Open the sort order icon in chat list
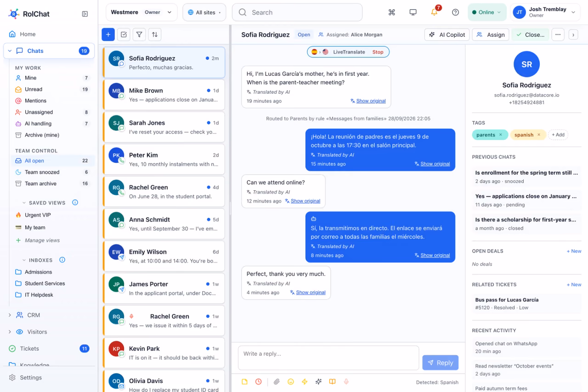 click(x=155, y=34)
